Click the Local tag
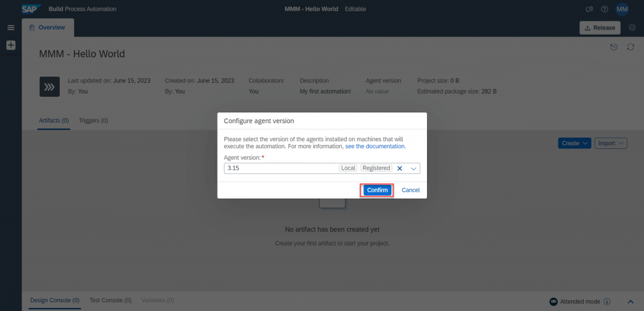The width and height of the screenshot is (644, 311). 348,168
